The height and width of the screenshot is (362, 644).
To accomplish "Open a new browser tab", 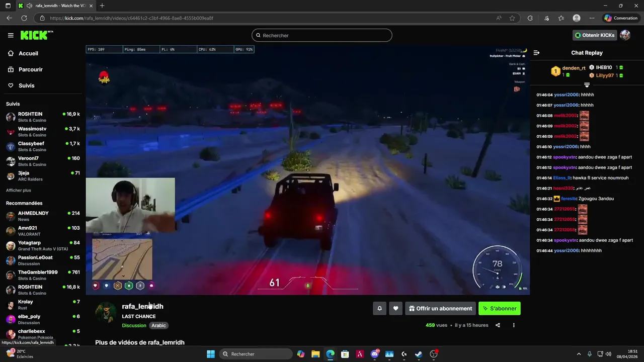I will (x=102, y=6).
